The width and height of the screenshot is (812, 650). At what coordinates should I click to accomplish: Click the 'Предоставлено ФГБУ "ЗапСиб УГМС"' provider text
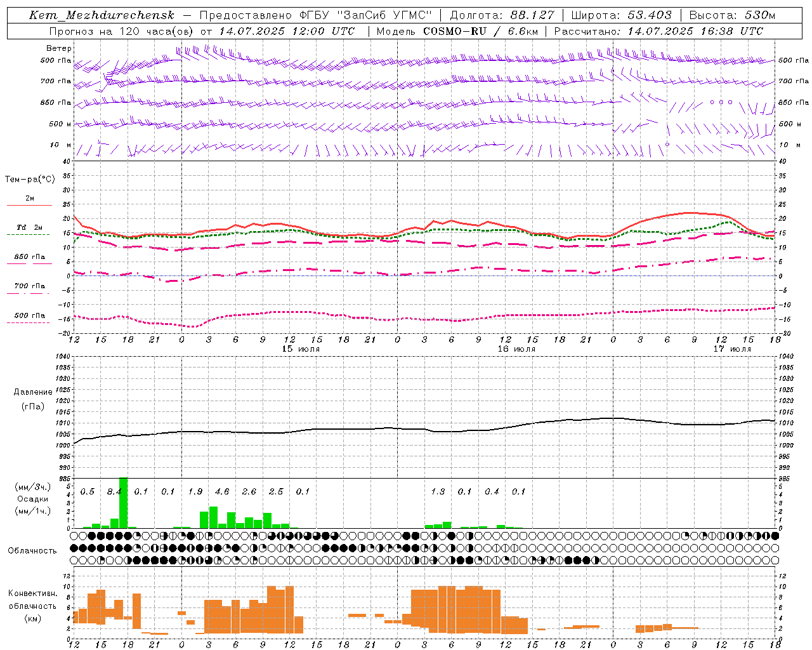pyautogui.click(x=316, y=15)
